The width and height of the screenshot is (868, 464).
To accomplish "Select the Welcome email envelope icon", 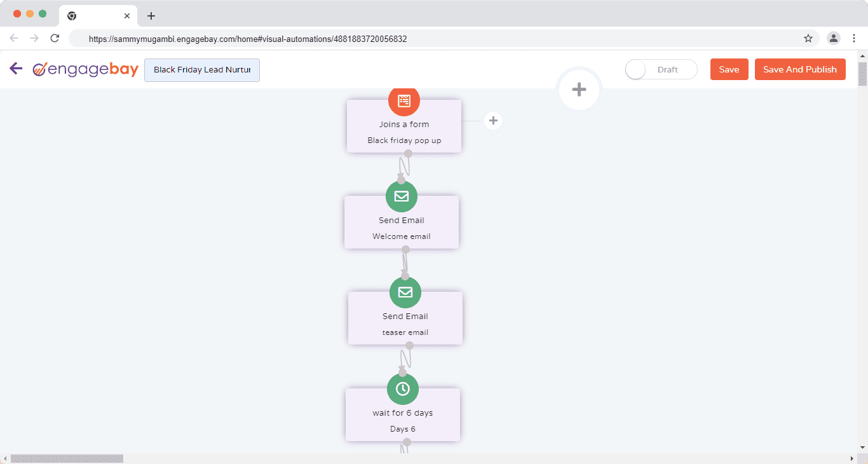I will pos(402,196).
